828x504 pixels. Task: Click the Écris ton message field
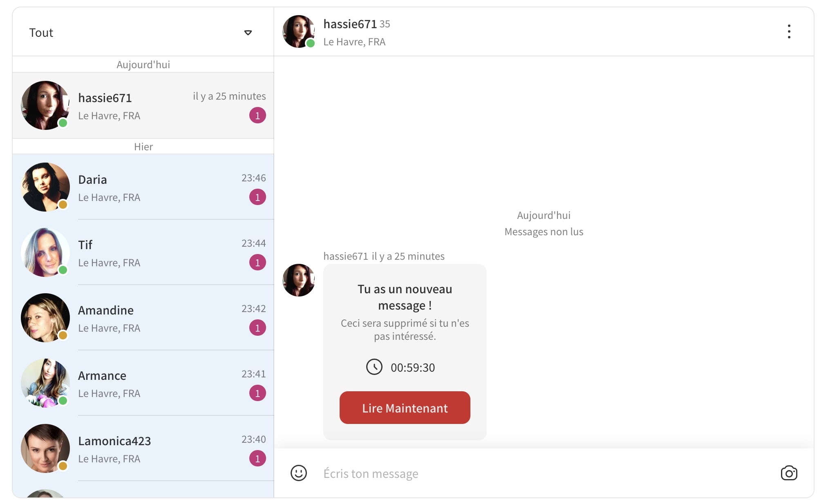[531, 473]
